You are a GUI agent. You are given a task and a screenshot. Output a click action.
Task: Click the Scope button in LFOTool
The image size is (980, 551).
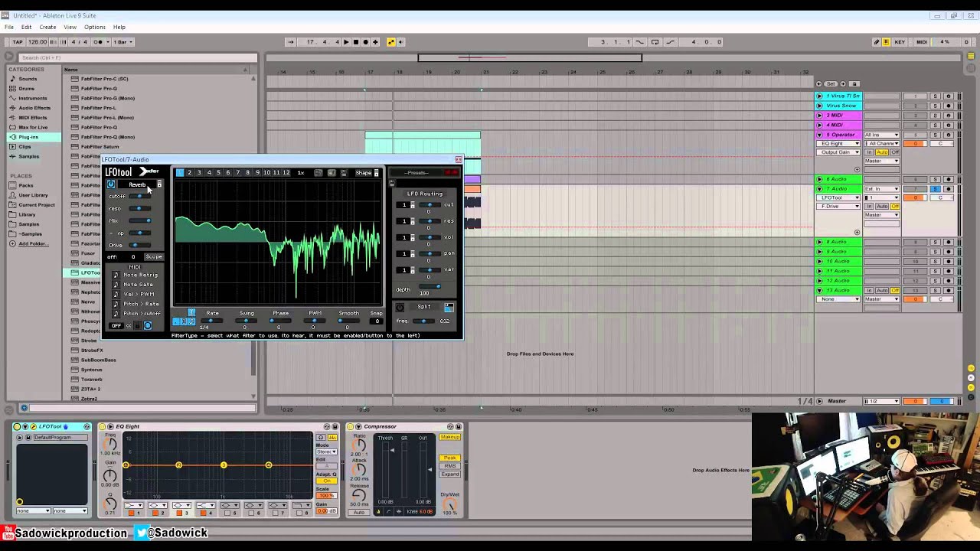tap(154, 256)
